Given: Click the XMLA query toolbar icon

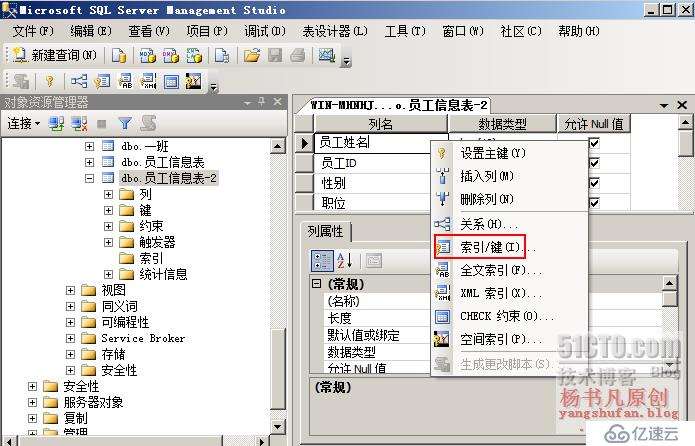Looking at the screenshot, I should click(x=194, y=55).
